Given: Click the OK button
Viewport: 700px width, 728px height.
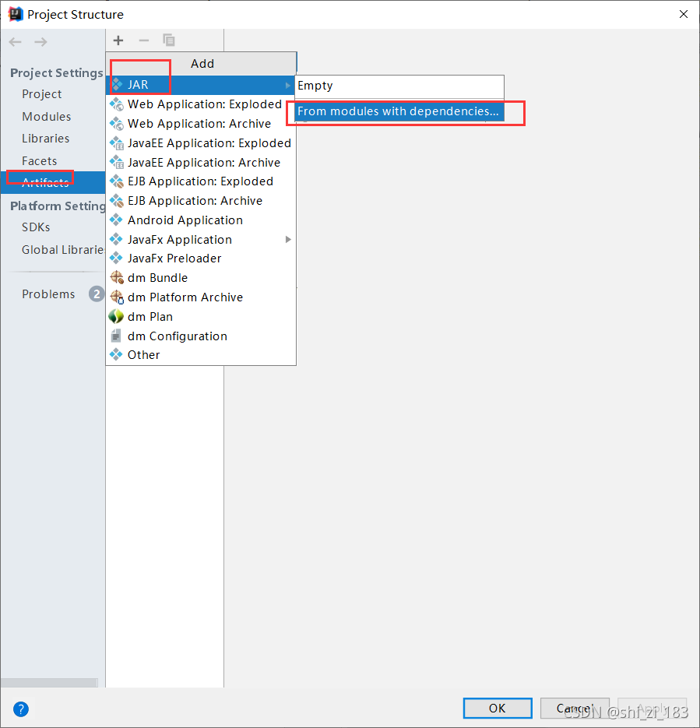Looking at the screenshot, I should pyautogui.click(x=498, y=708).
